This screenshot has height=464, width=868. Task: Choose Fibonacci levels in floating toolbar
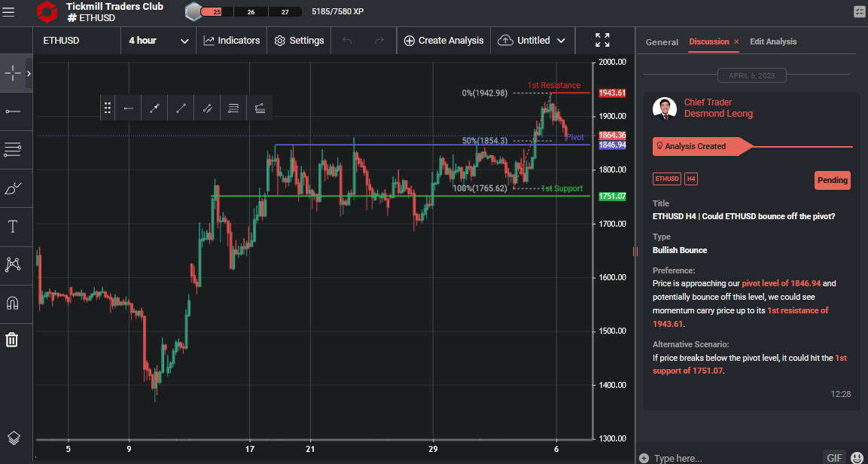233,108
